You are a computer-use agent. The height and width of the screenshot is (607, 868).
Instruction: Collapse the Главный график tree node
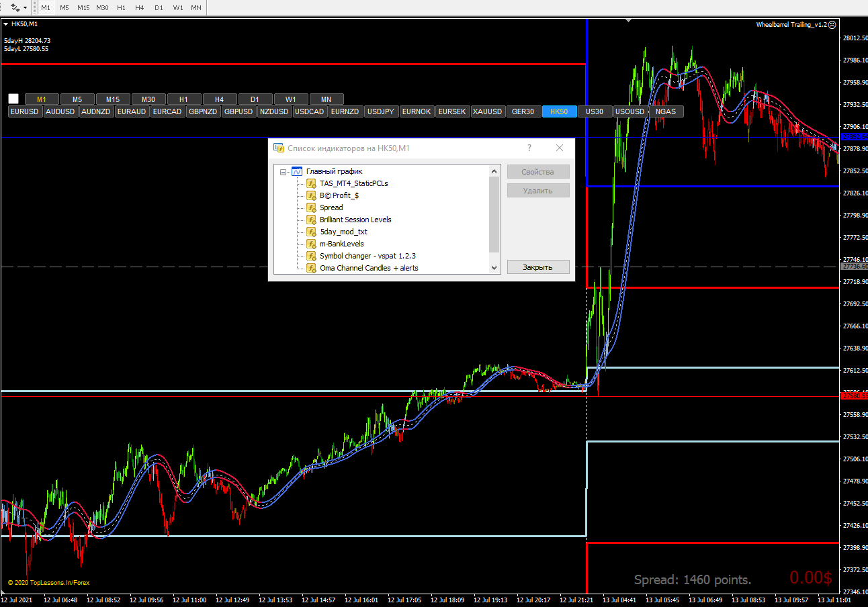pos(283,172)
